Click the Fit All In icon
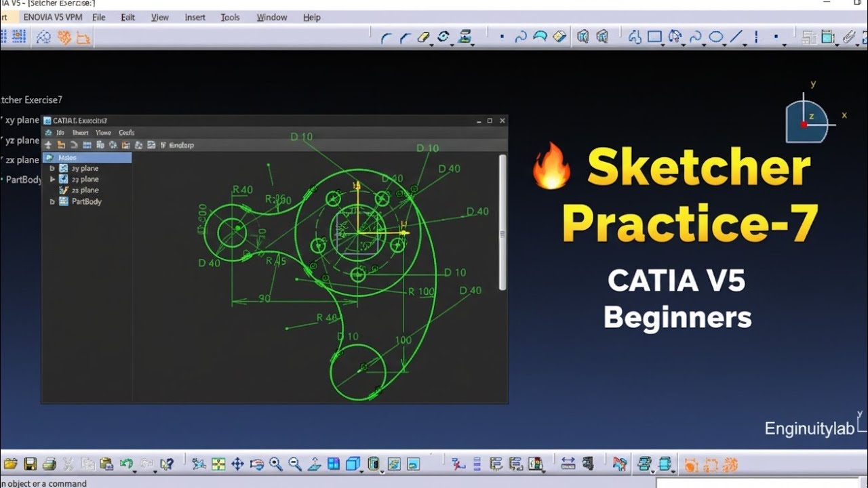The height and width of the screenshot is (488, 868). click(218, 464)
